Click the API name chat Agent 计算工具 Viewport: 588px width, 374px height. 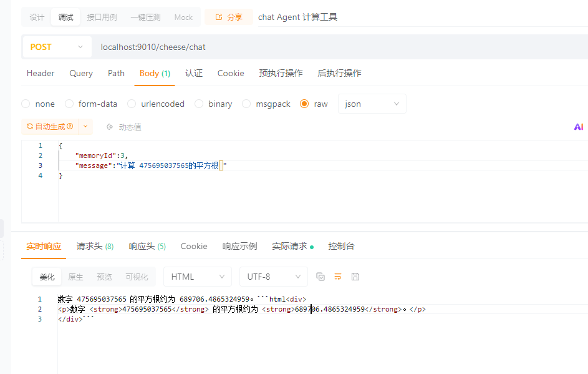pyautogui.click(x=298, y=17)
